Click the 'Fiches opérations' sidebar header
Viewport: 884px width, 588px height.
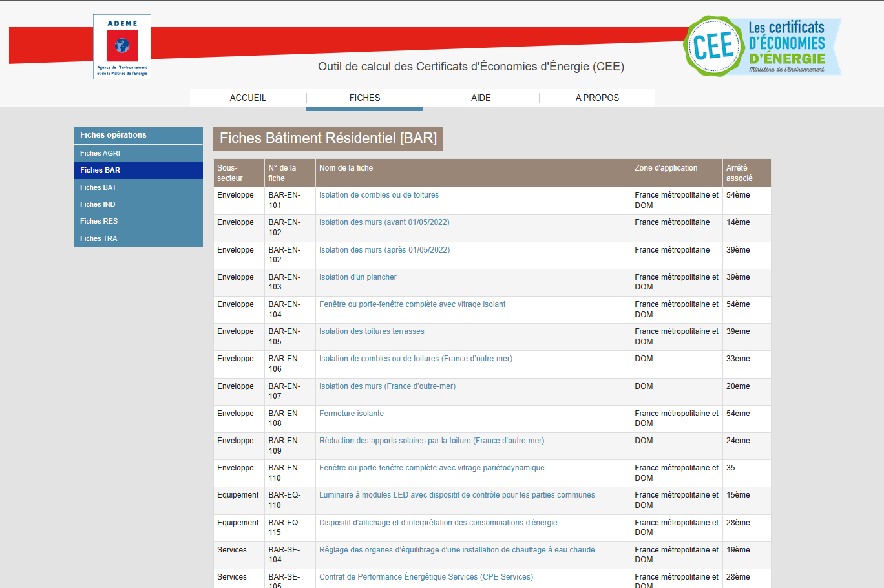(138, 135)
